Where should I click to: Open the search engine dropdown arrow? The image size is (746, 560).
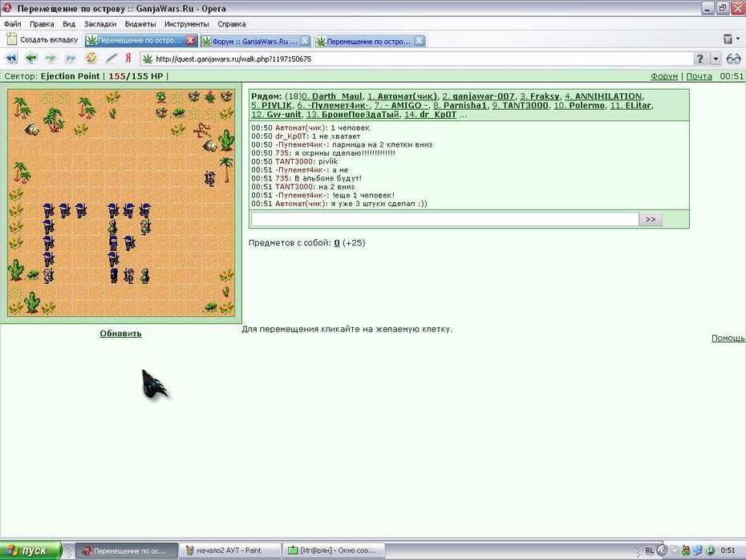click(716, 59)
